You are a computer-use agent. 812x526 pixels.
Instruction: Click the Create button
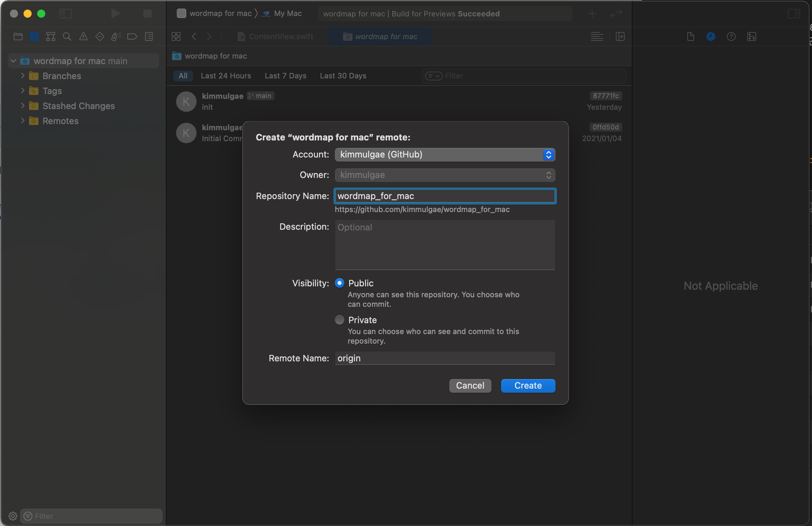pyautogui.click(x=528, y=386)
